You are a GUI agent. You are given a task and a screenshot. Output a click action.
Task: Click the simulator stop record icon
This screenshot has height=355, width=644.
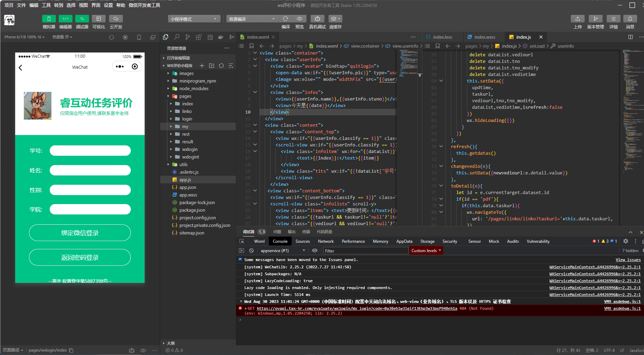click(x=125, y=37)
